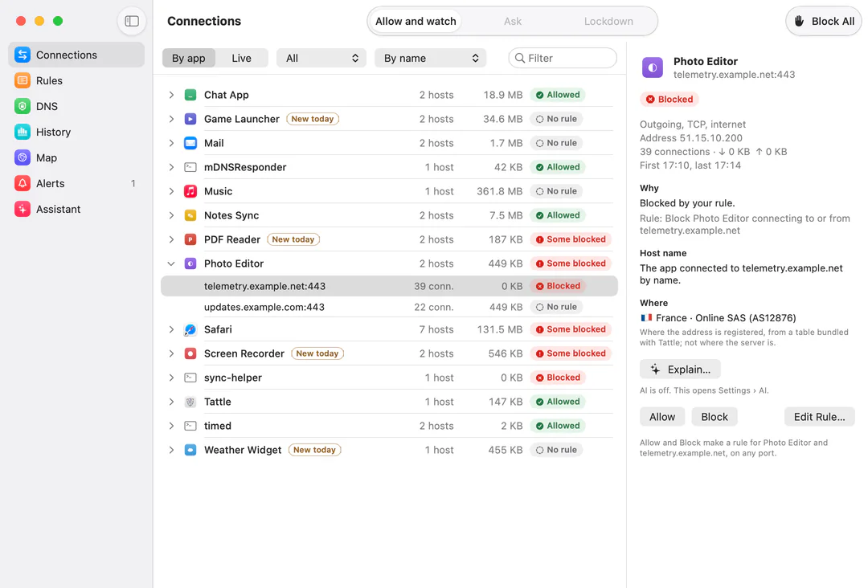This screenshot has width=868, height=588.
Task: Select the updates.example.com:443 row
Action: pos(389,307)
